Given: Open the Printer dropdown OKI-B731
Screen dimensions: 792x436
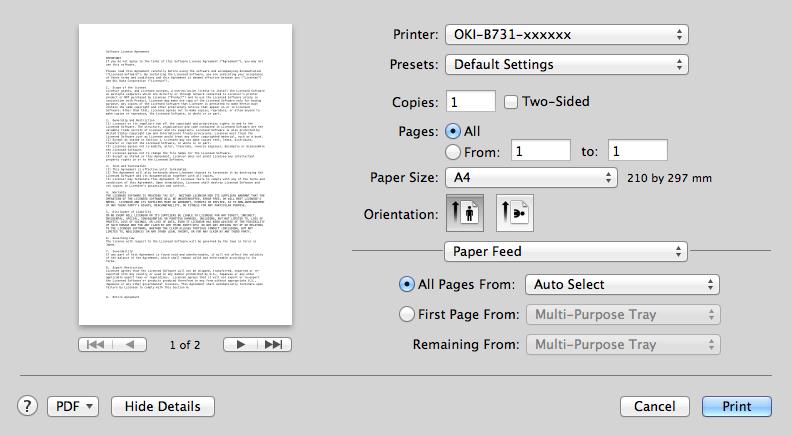Looking at the screenshot, I should pyautogui.click(x=567, y=34).
